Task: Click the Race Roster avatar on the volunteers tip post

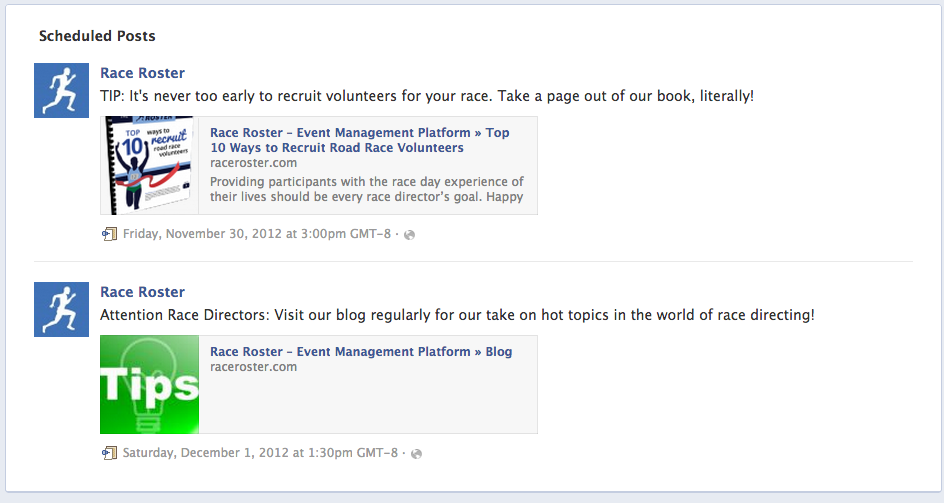Action: coord(62,90)
